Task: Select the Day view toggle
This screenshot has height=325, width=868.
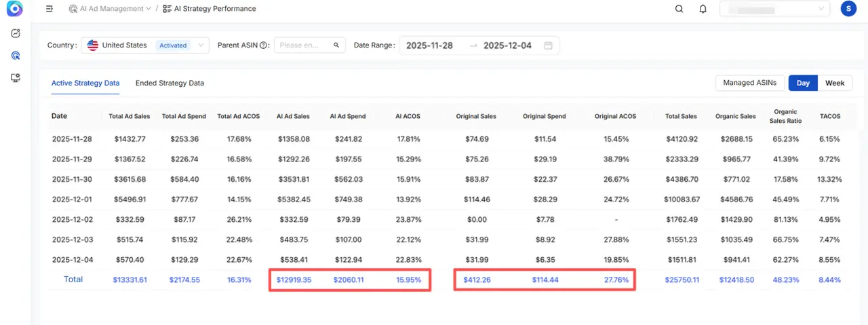Action: [x=803, y=83]
